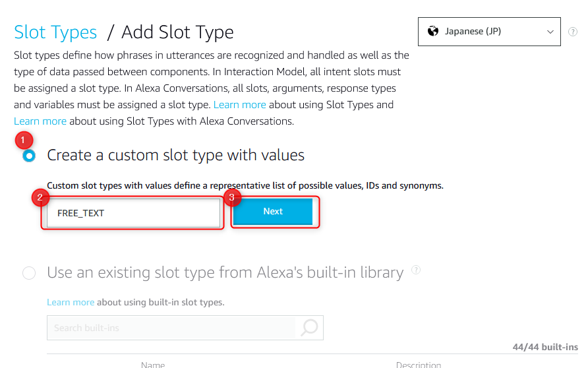The height and width of the screenshot is (368, 588).
Task: Open 'Learn more' about Alexa Conversations slot types
Action: pyautogui.click(x=40, y=121)
